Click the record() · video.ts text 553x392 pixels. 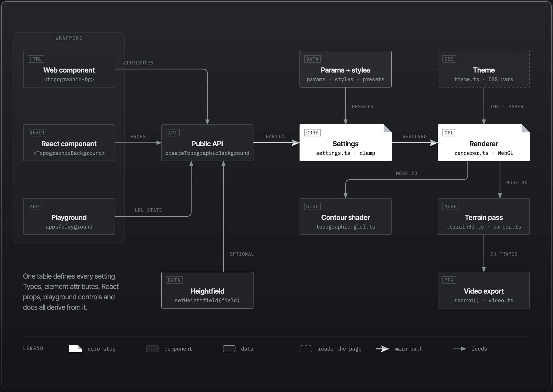click(x=484, y=300)
